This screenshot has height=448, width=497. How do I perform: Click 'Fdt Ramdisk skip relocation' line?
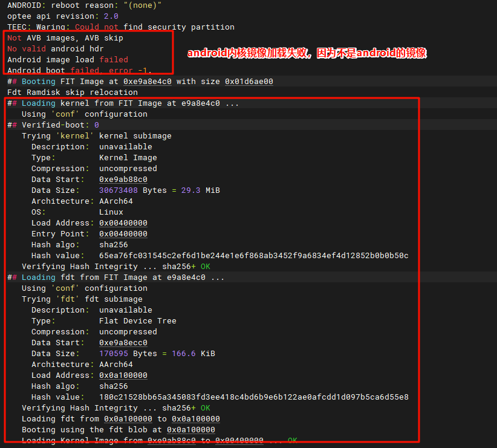point(73,93)
